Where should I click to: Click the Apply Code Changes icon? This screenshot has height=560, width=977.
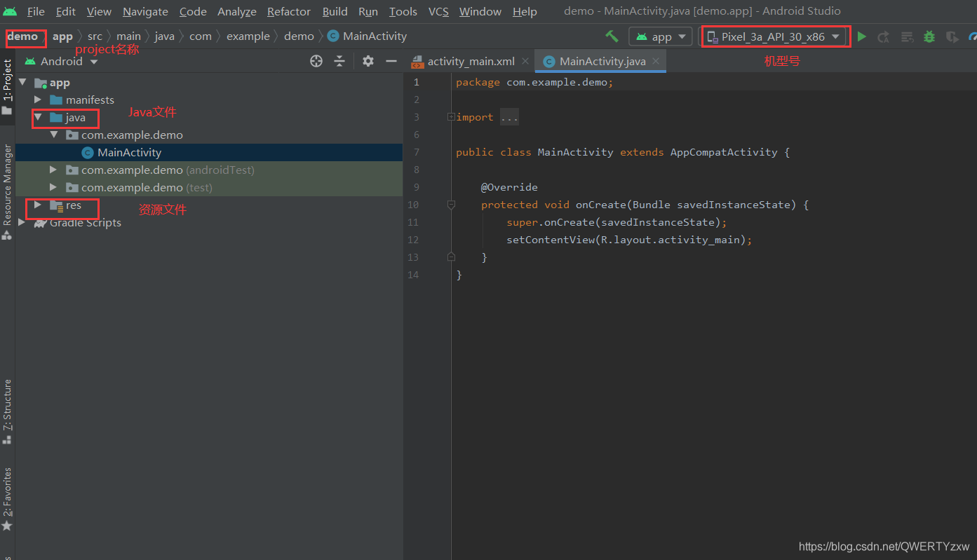pyautogui.click(x=907, y=36)
